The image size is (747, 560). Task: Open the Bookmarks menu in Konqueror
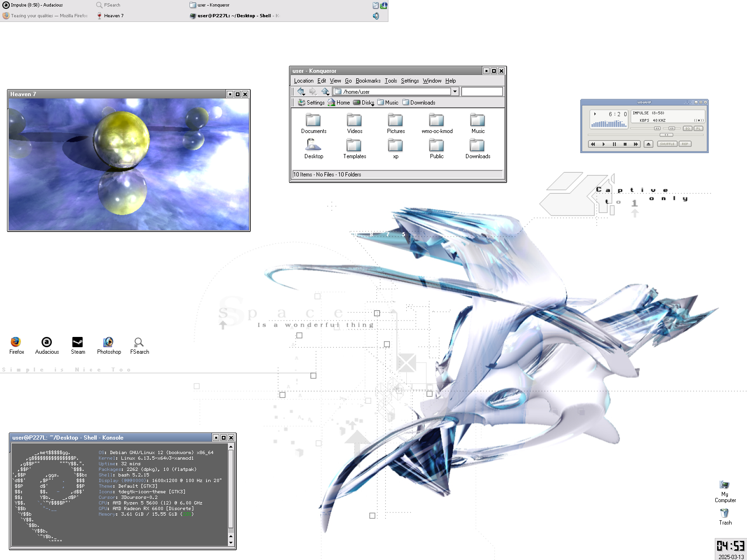click(x=368, y=81)
